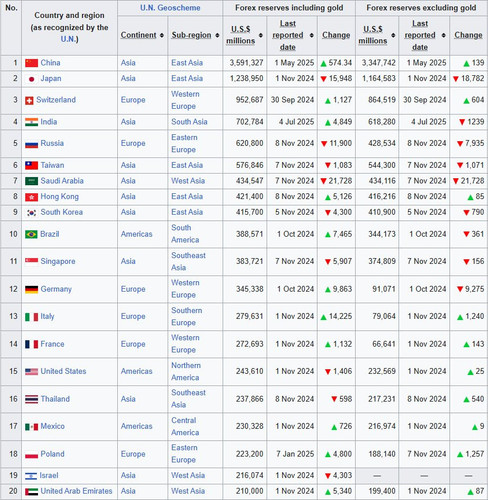Viewport: 488px width, 500px height.
Task: Click the Poland flag icon
Action: pyautogui.click(x=31, y=454)
